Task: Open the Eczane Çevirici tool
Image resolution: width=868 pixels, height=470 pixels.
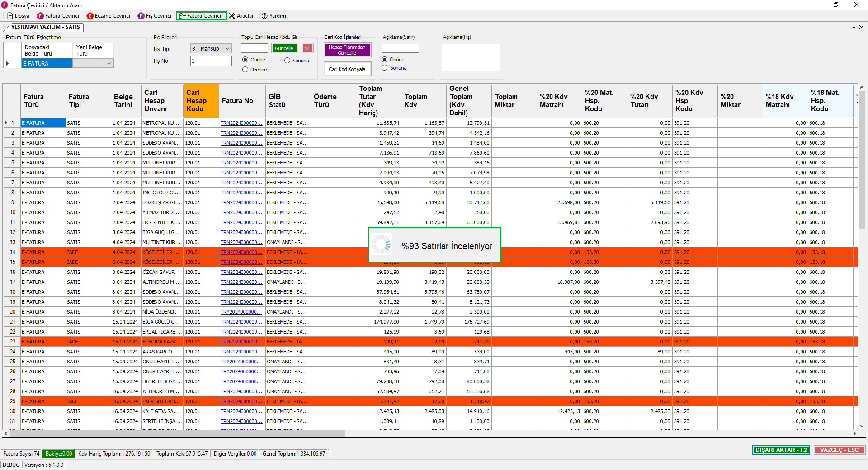Action: coord(90,16)
